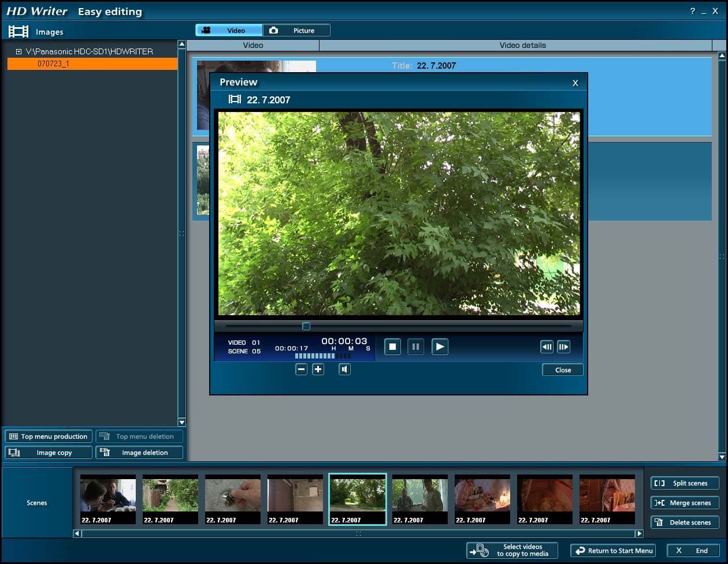Image resolution: width=728 pixels, height=564 pixels.
Task: Select third scene thumbnail with hand and lock
Action: [233, 499]
